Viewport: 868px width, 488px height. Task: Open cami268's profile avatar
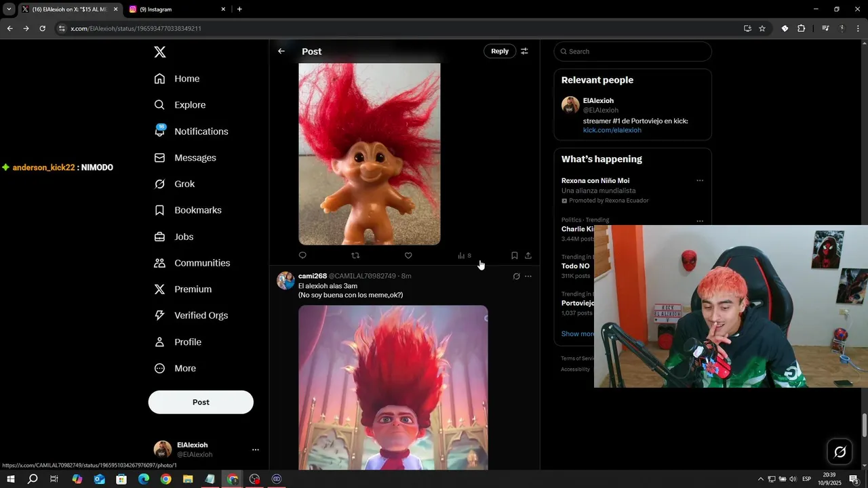[x=285, y=281]
